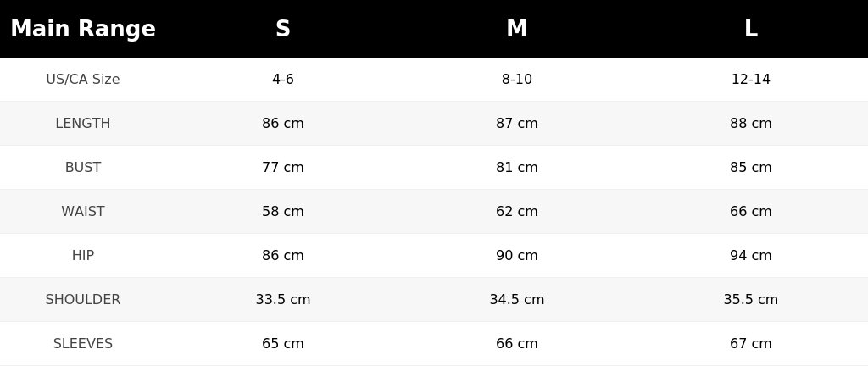Select the M size column header

click(516, 29)
